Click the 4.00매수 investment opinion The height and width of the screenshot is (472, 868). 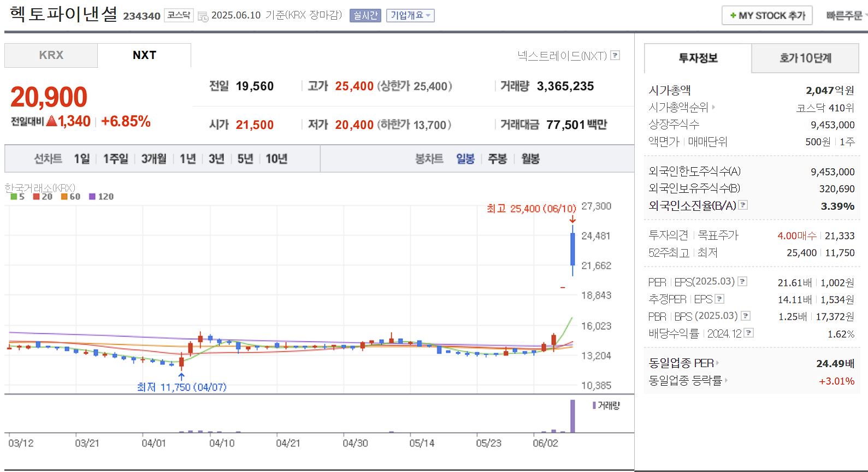click(x=796, y=235)
